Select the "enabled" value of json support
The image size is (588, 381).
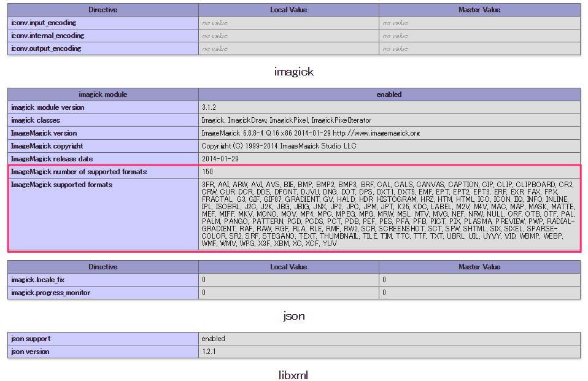[213, 339]
